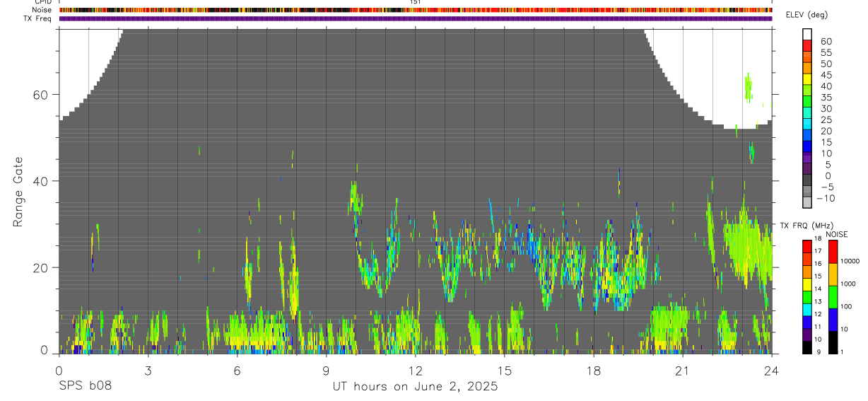
Task: Click x-axis tick label "12"
Action: [415, 370]
